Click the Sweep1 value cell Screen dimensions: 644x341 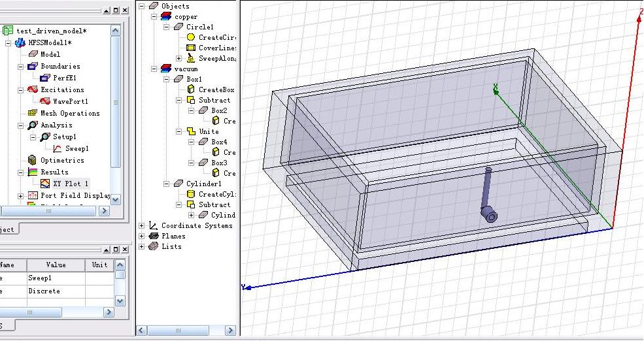(56, 278)
